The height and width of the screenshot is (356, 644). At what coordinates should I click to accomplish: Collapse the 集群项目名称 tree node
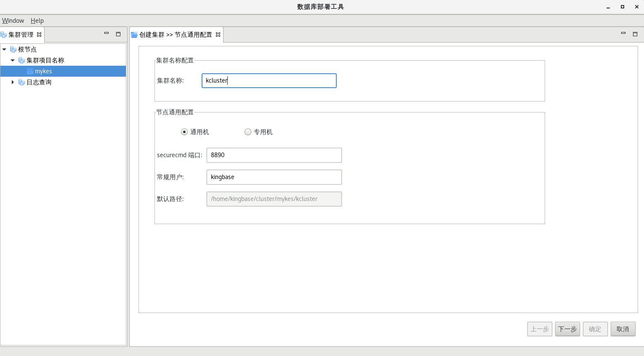(13, 60)
